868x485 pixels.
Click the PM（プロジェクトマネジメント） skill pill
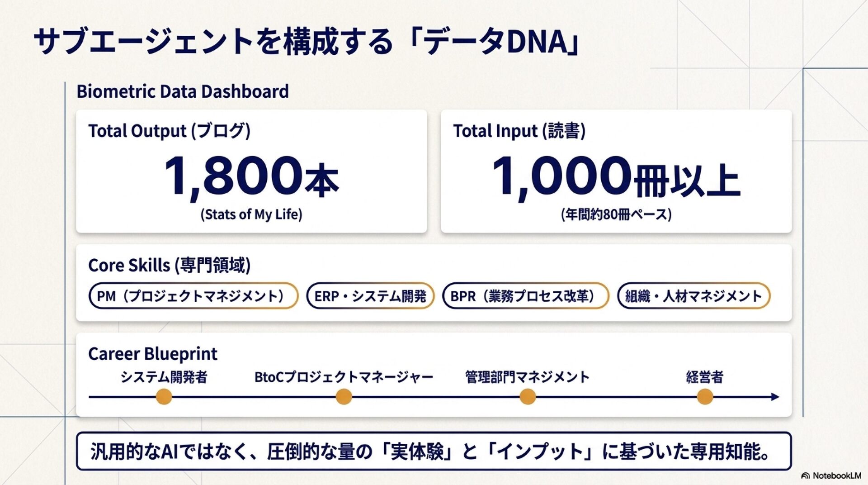click(193, 296)
